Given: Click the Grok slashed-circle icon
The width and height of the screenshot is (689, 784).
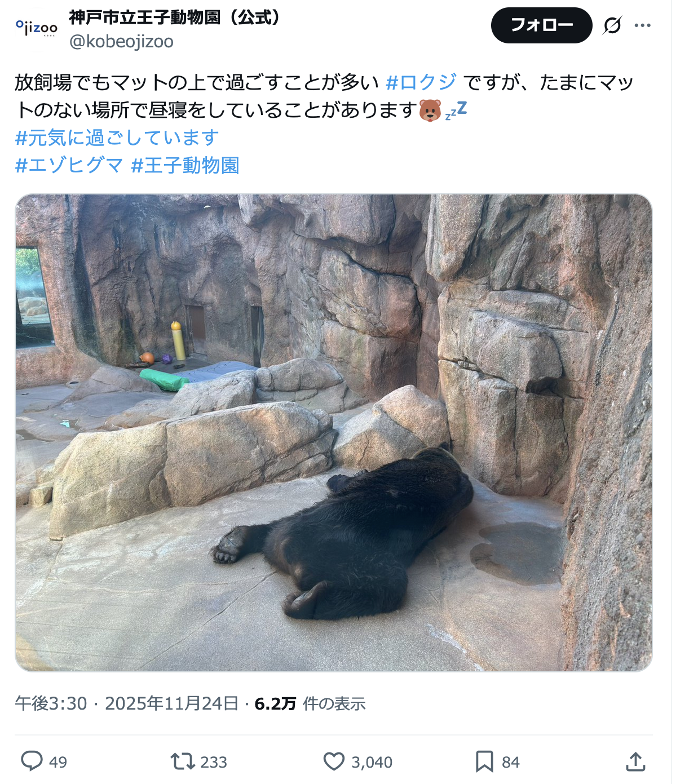Looking at the screenshot, I should pos(612,25).
